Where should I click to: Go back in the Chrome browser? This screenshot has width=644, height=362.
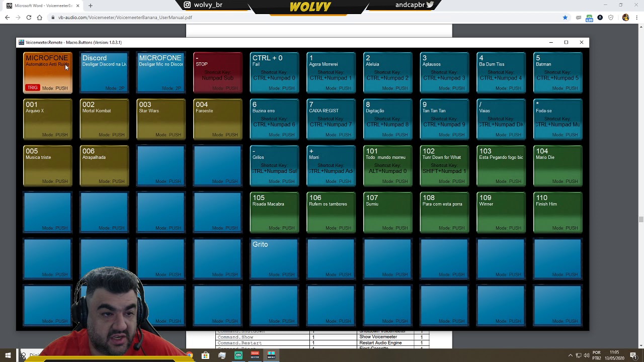(x=7, y=18)
